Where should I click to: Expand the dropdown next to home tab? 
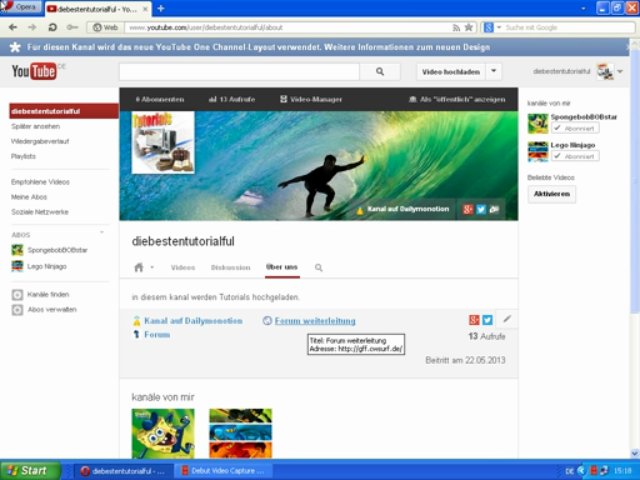click(152, 268)
